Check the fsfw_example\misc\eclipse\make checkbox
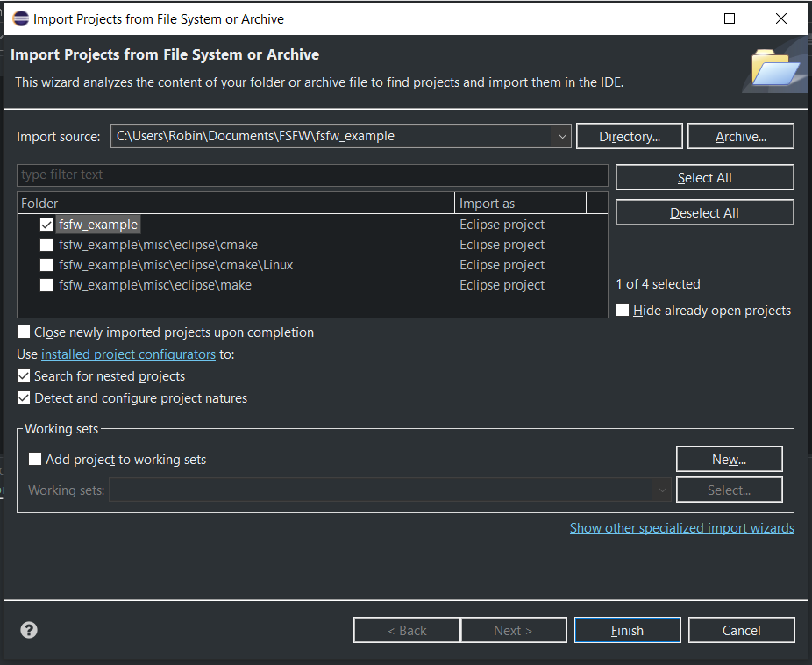 pyautogui.click(x=46, y=285)
